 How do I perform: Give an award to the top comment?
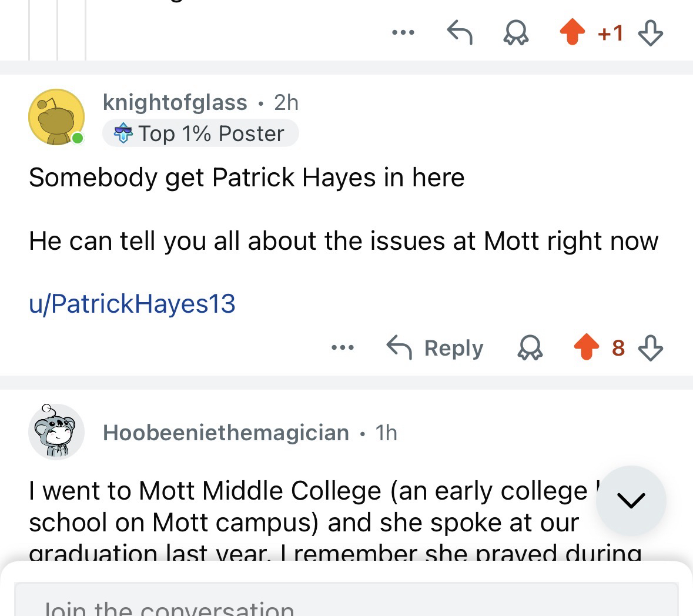click(516, 33)
